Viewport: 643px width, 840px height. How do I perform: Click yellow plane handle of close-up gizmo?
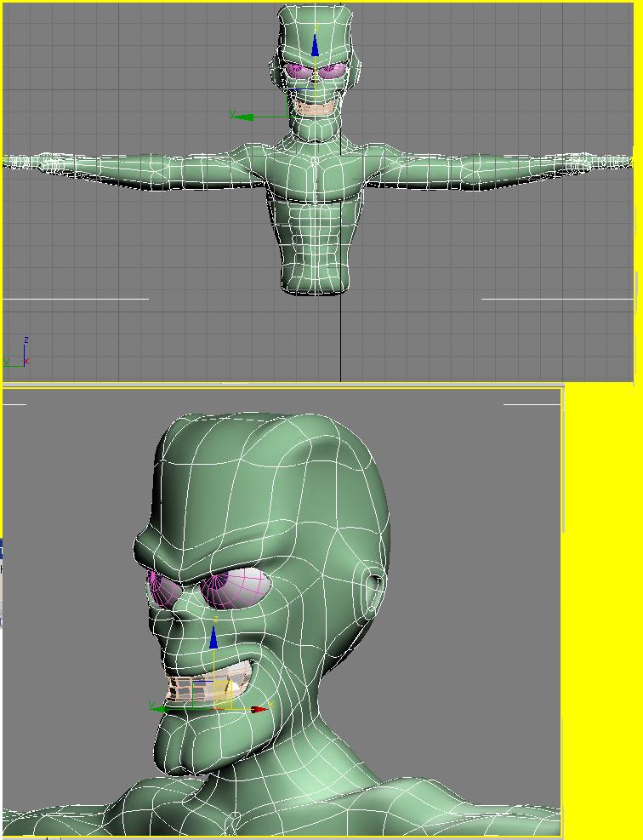point(223,695)
